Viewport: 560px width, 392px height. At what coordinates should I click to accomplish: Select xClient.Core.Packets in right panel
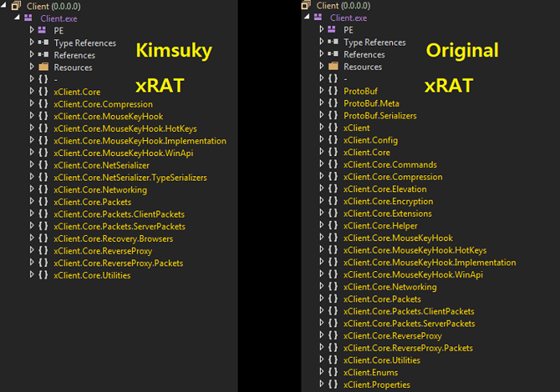(382, 299)
